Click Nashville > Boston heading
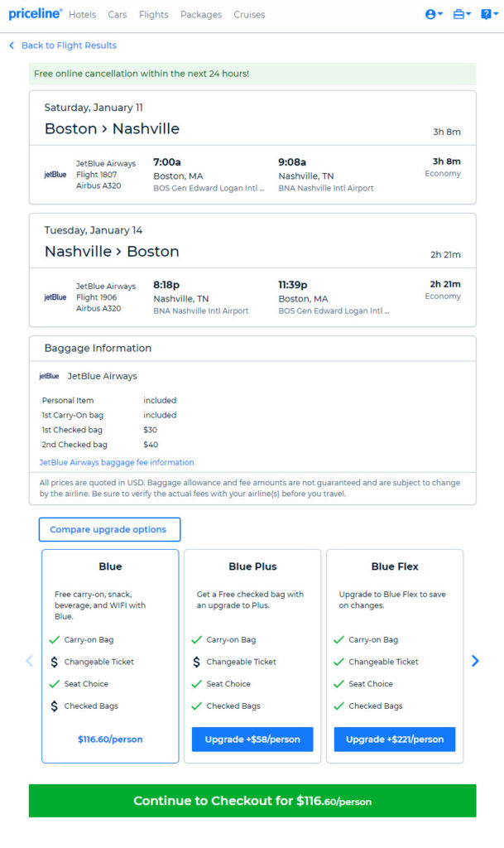The width and height of the screenshot is (504, 848). click(112, 252)
